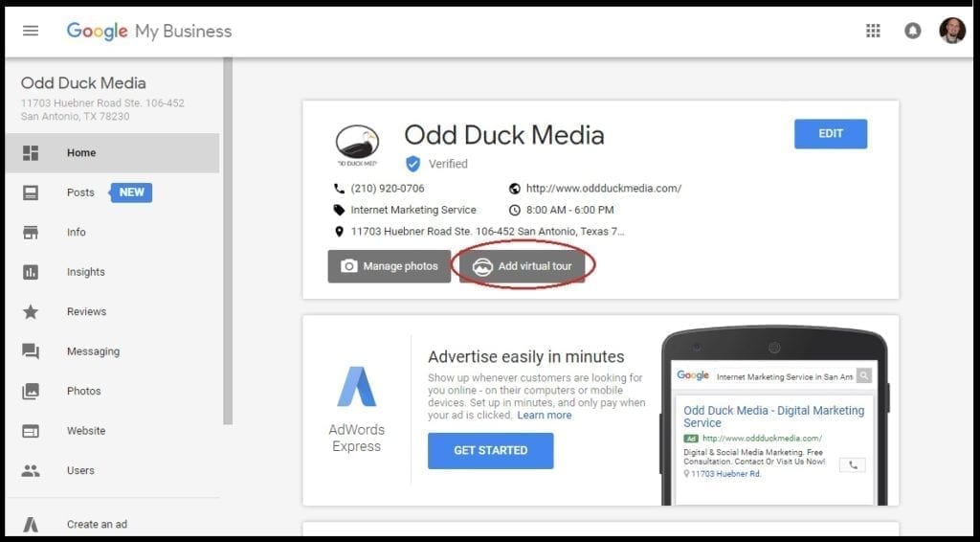This screenshot has height=542, width=980.
Task: Click the NEW badge beside Posts
Action: click(131, 192)
